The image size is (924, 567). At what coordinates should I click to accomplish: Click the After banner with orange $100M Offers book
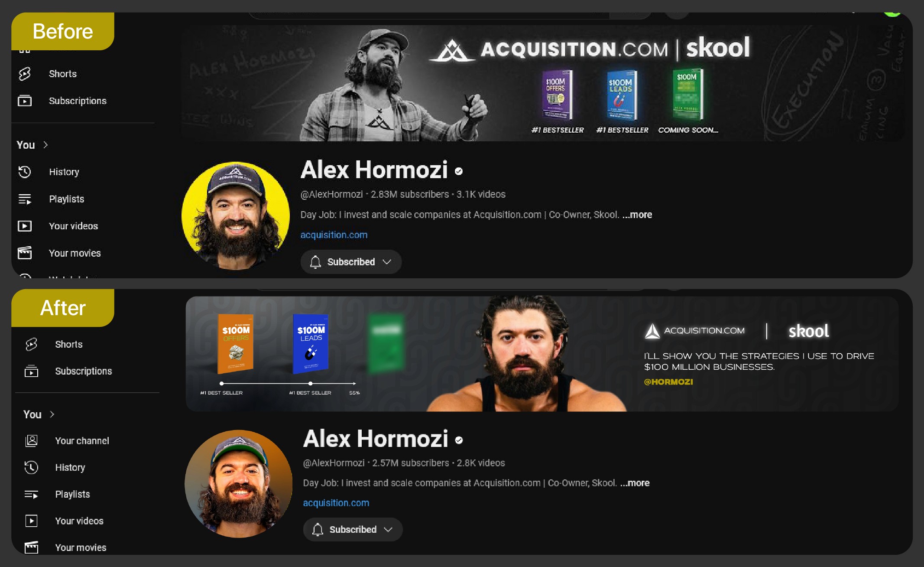pyautogui.click(x=541, y=354)
